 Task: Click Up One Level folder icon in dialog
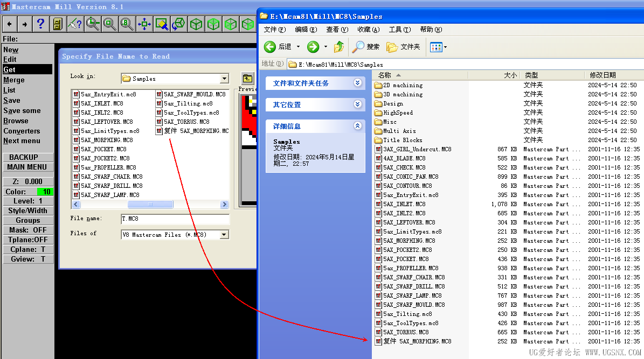(x=247, y=79)
